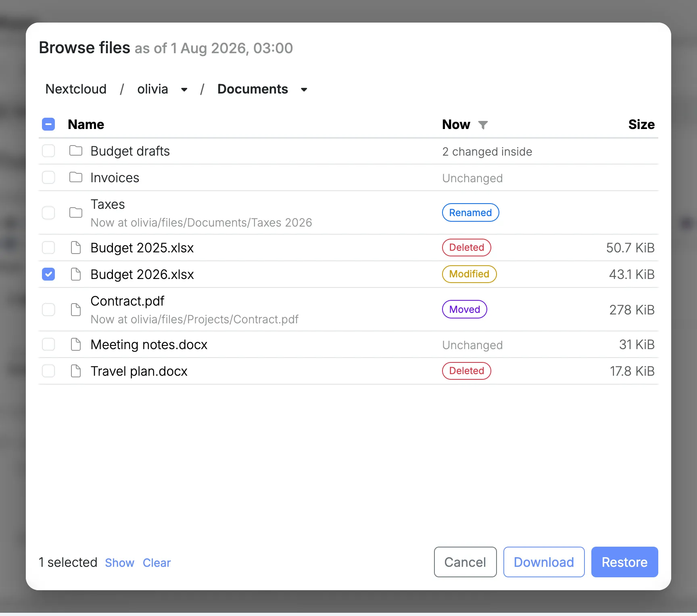Click the Moved badge on Contract.pdf

[x=464, y=309]
